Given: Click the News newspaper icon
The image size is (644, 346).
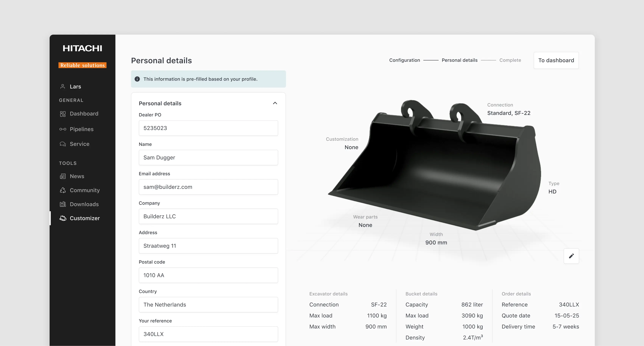Looking at the screenshot, I should [x=63, y=176].
